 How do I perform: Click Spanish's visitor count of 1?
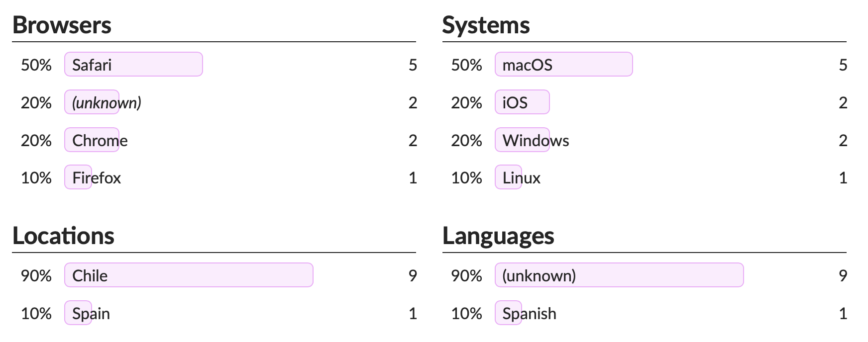point(843,313)
